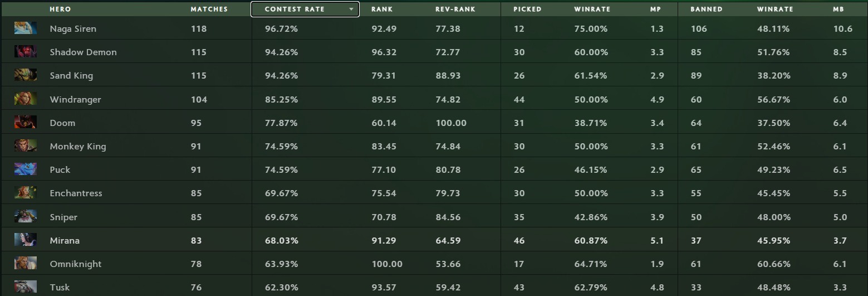Click the Puck hero portrait icon
868x296 pixels.
pyautogui.click(x=26, y=169)
